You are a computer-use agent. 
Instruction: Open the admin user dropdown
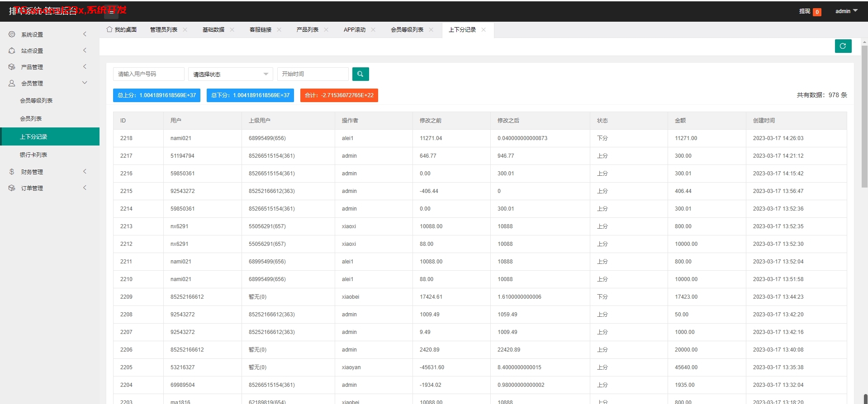[846, 11]
